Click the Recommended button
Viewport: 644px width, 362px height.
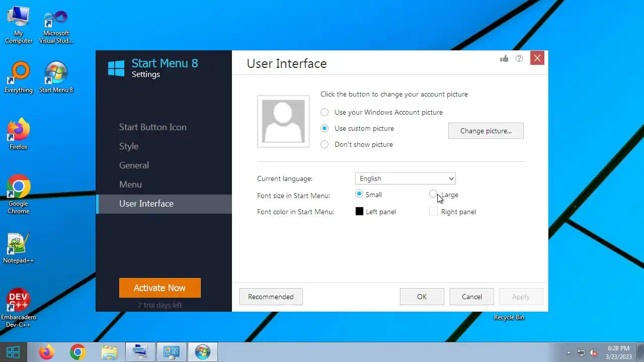pos(271,297)
